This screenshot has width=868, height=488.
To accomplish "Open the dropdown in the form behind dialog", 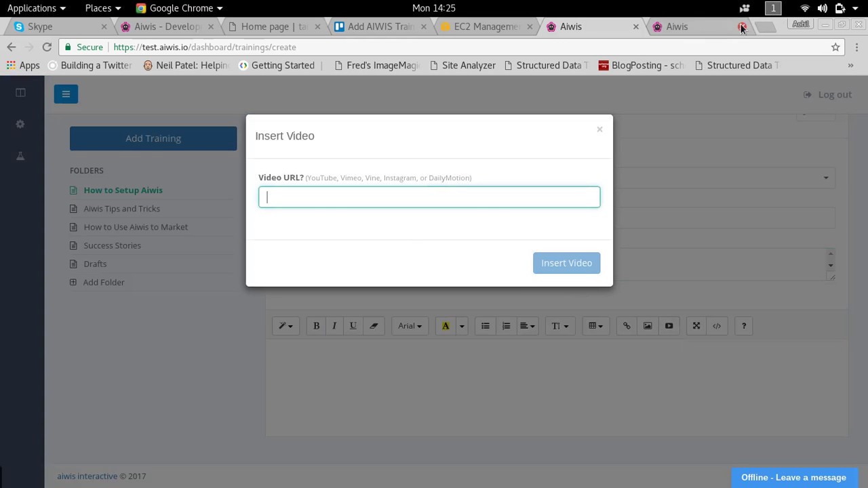I will coord(825,178).
